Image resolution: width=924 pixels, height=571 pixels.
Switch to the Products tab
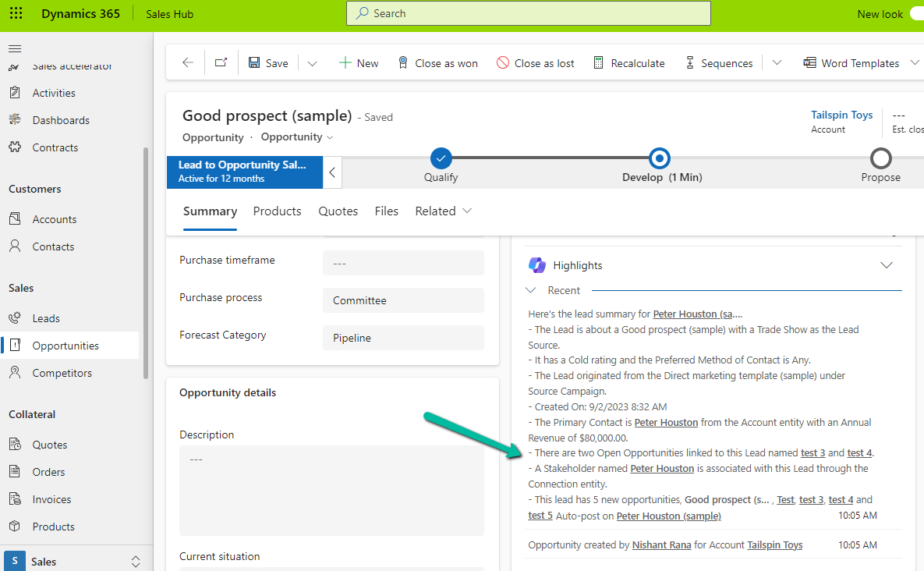[277, 211]
